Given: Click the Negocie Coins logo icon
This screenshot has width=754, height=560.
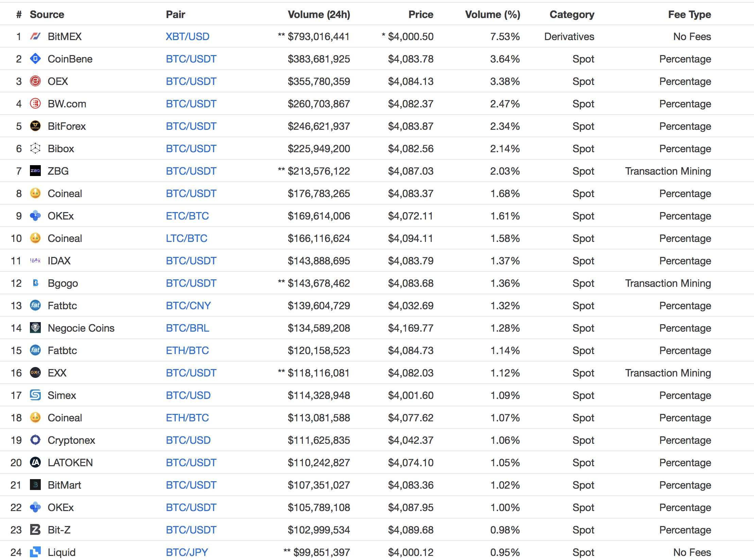Looking at the screenshot, I should pyautogui.click(x=35, y=328).
